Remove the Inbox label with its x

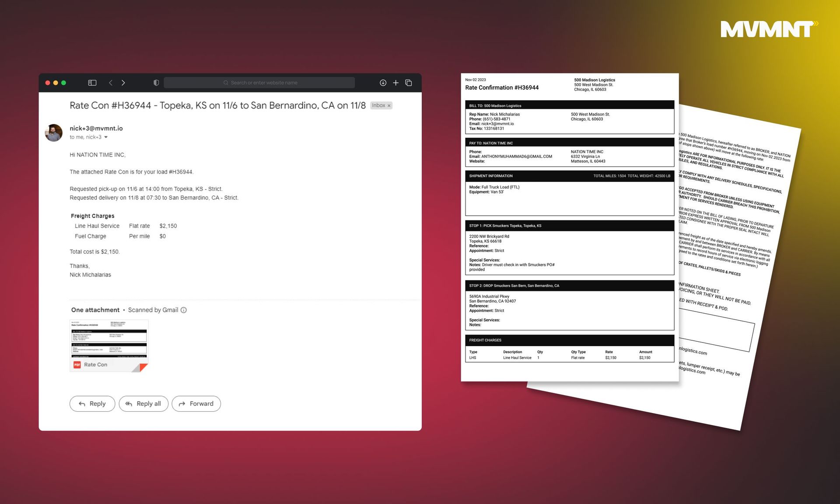[389, 105]
